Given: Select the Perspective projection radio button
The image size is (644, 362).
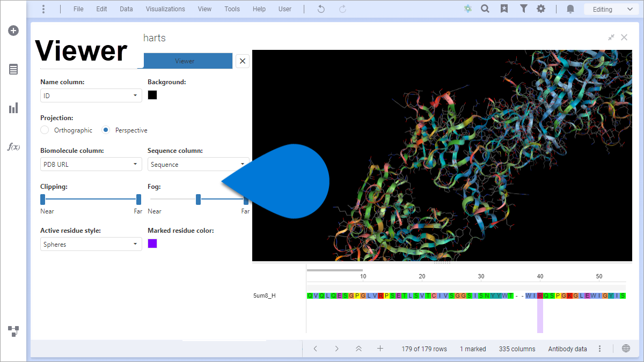Looking at the screenshot, I should 105,130.
